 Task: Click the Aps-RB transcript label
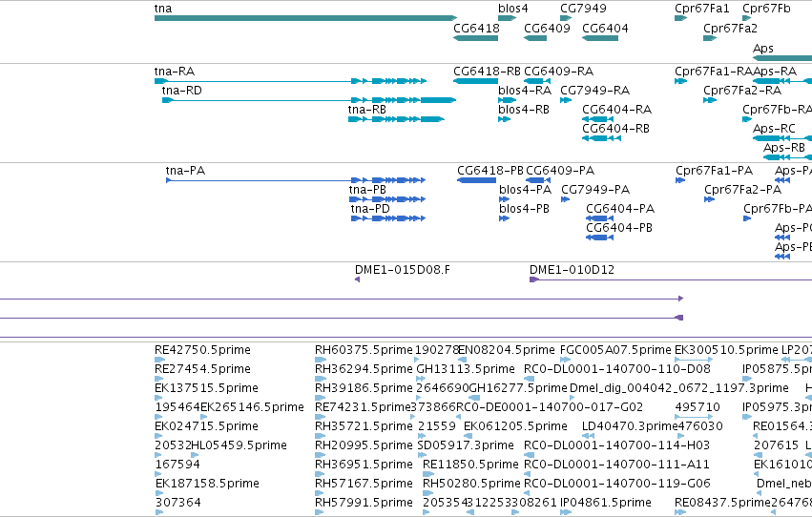(x=784, y=148)
